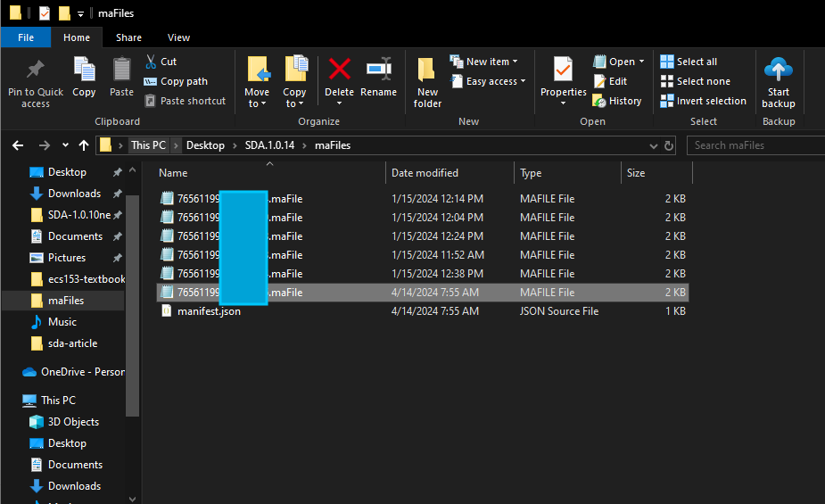Select the manifest.json file
Image resolution: width=825 pixels, height=504 pixels.
click(423, 311)
